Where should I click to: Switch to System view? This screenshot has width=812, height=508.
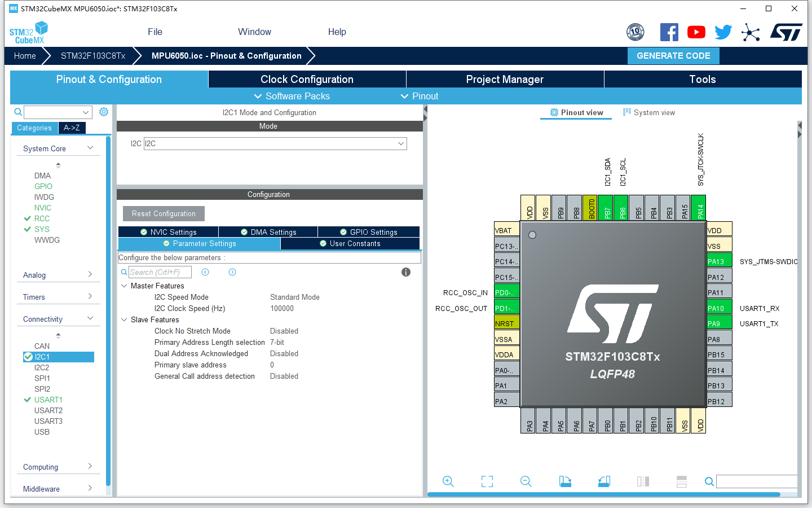click(x=648, y=112)
